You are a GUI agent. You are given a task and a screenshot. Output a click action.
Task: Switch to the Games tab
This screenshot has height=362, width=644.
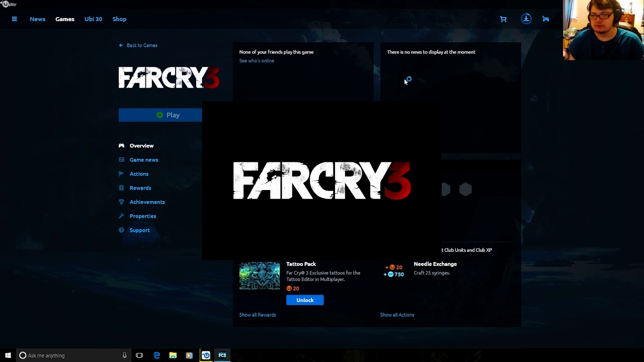65,19
